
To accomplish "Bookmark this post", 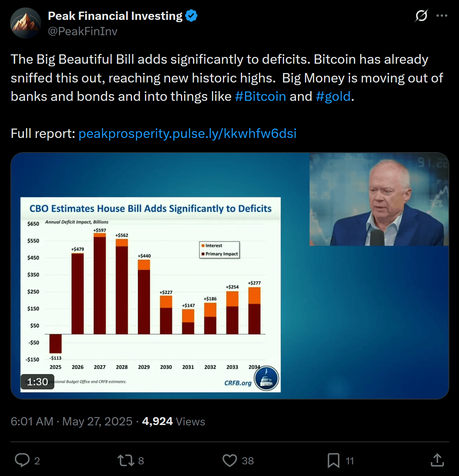I will point(333,460).
